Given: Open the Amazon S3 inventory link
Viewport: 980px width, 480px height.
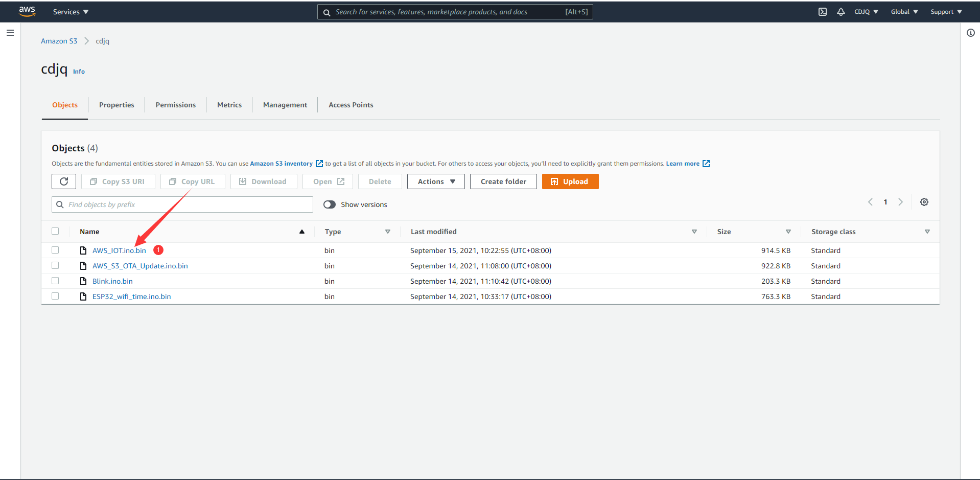Looking at the screenshot, I should click(281, 164).
